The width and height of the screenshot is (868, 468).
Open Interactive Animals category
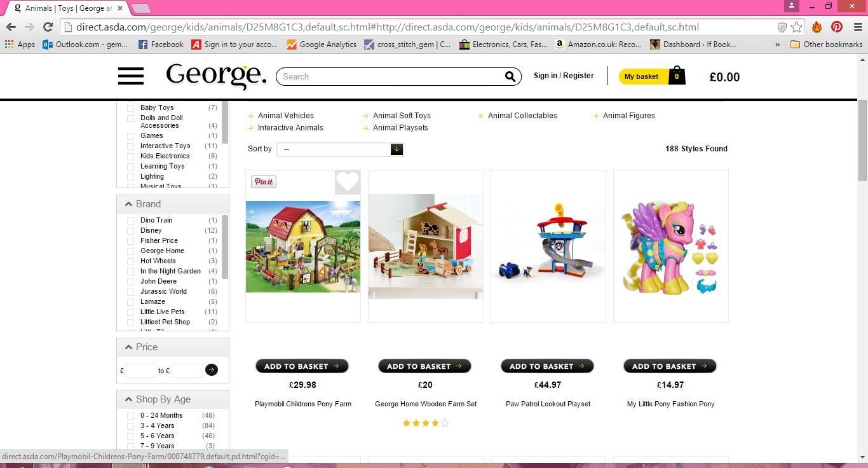(x=290, y=128)
